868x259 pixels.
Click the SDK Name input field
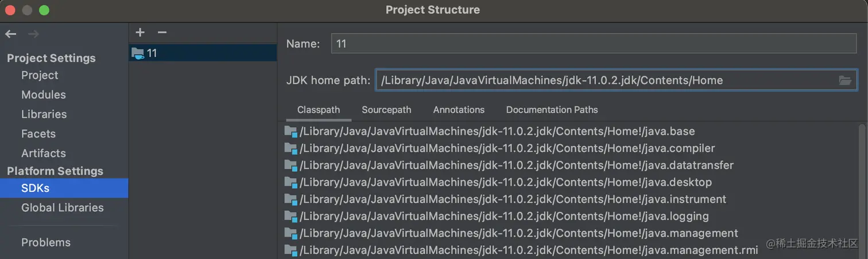coord(594,44)
